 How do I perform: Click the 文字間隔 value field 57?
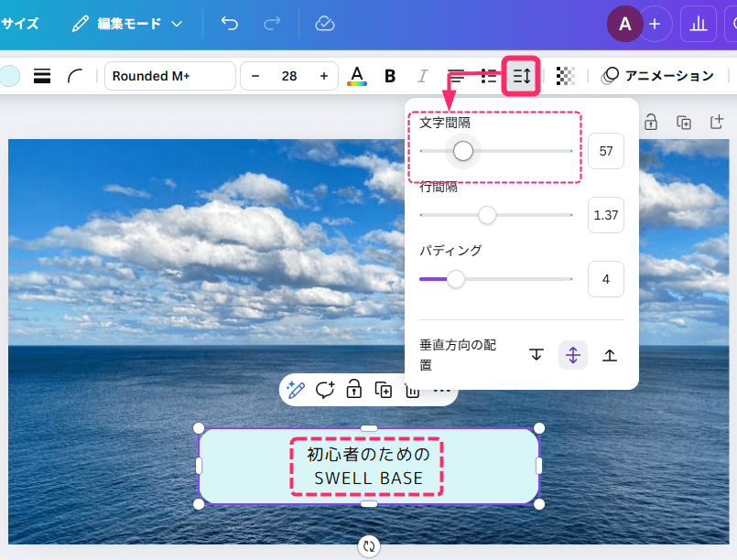pos(606,151)
